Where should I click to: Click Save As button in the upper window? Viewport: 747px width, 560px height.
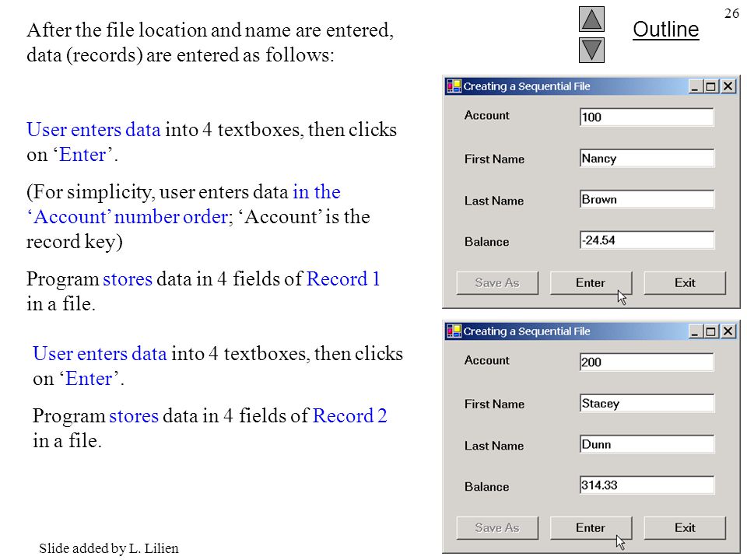click(497, 283)
